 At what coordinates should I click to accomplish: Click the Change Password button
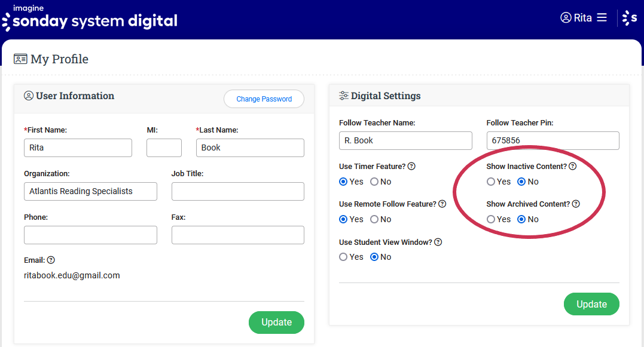(x=264, y=99)
